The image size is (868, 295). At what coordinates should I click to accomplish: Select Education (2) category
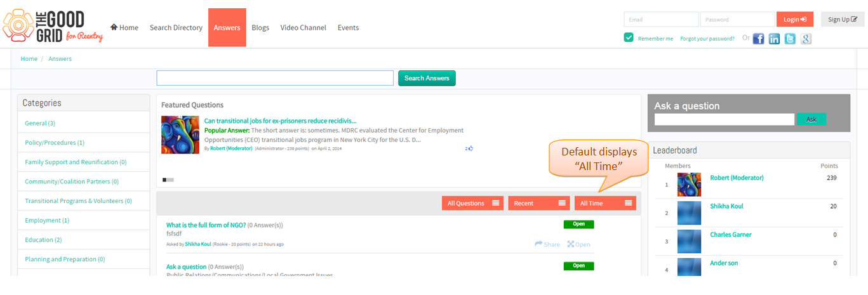43,240
